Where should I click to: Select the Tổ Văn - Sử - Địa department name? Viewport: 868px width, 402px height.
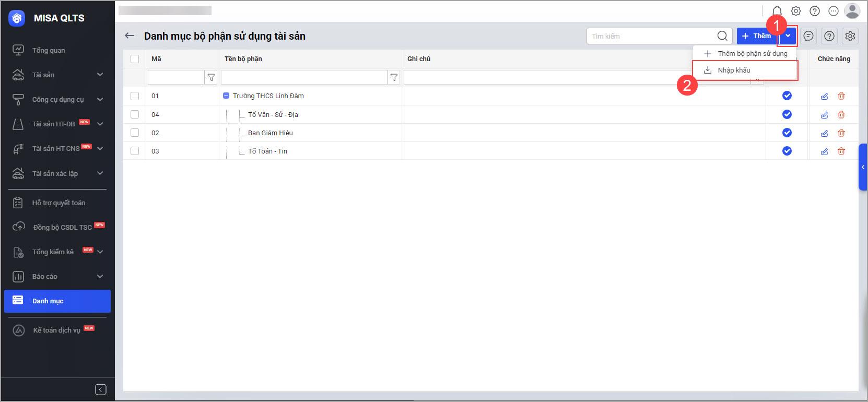pyautogui.click(x=273, y=115)
